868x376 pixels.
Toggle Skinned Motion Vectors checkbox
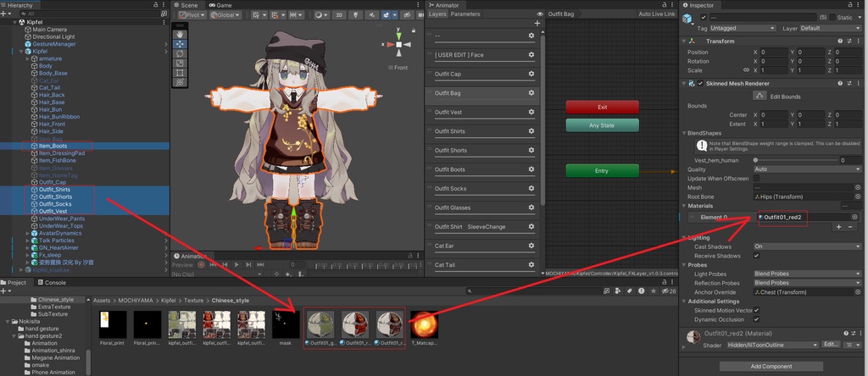tap(756, 310)
